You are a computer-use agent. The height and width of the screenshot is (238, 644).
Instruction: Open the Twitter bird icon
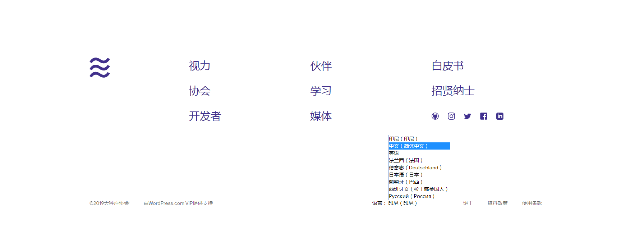pyautogui.click(x=467, y=116)
